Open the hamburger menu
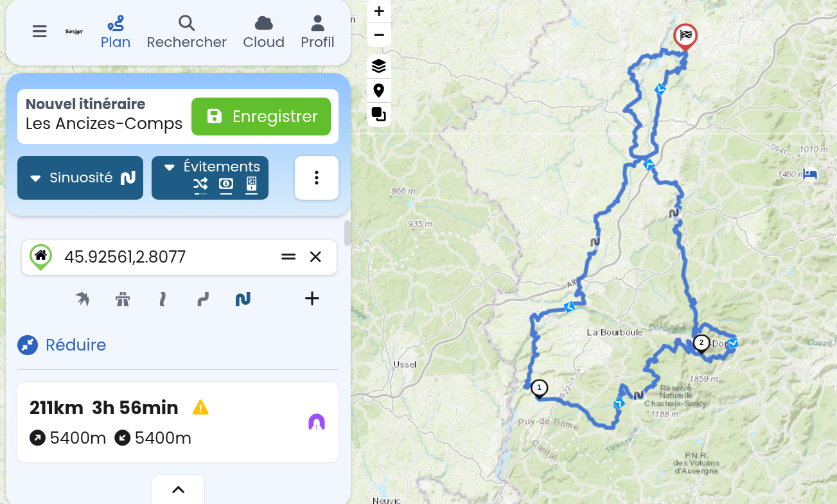837x504 pixels. pyautogui.click(x=40, y=31)
